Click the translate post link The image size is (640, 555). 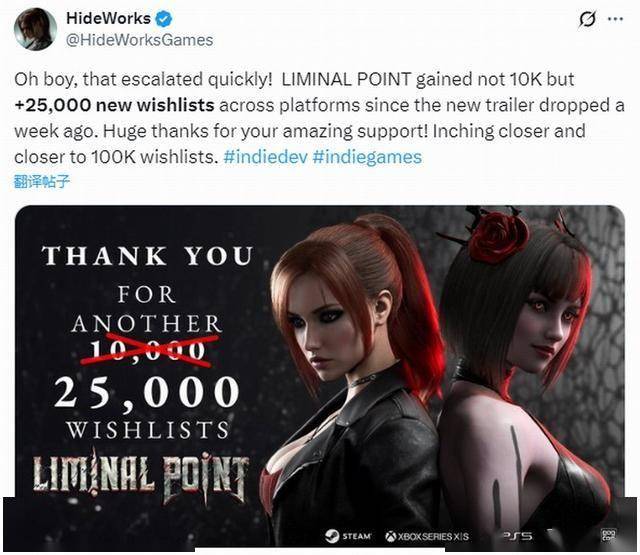click(42, 181)
